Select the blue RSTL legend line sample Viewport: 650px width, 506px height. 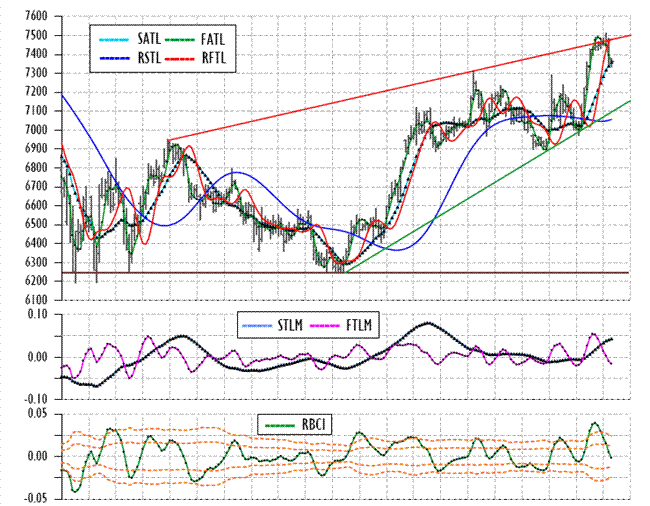point(114,59)
